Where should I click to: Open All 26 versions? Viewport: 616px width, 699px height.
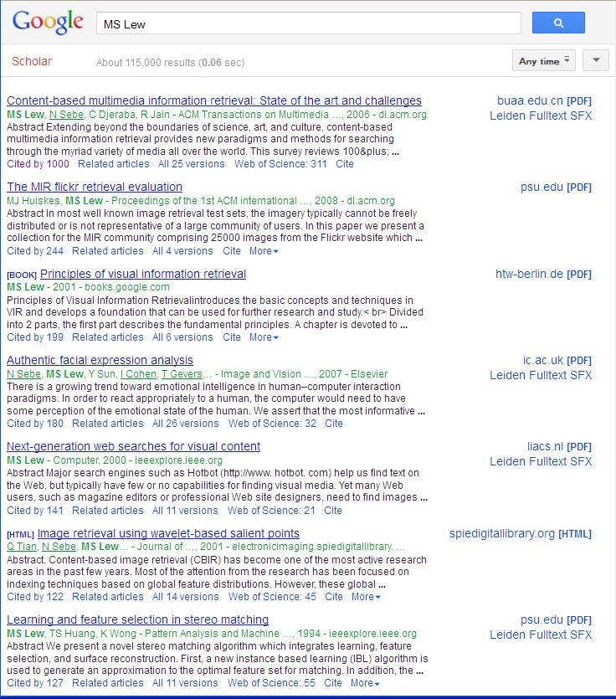tap(186, 424)
